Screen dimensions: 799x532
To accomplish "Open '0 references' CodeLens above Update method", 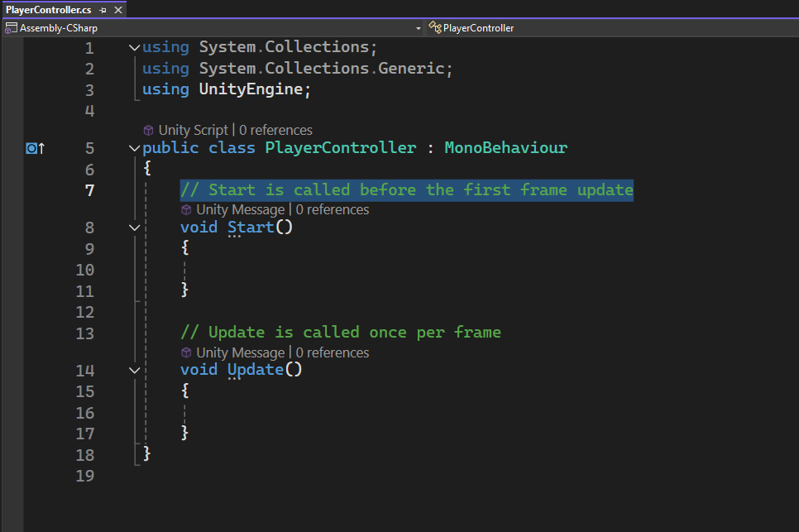I will [x=333, y=353].
